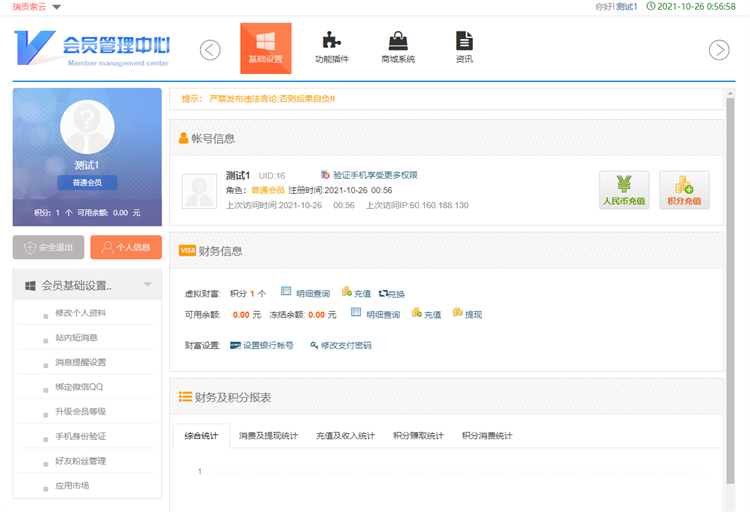Switch to the 充值及收入统计 tab
This screenshot has width=750, height=512.
tap(345, 436)
